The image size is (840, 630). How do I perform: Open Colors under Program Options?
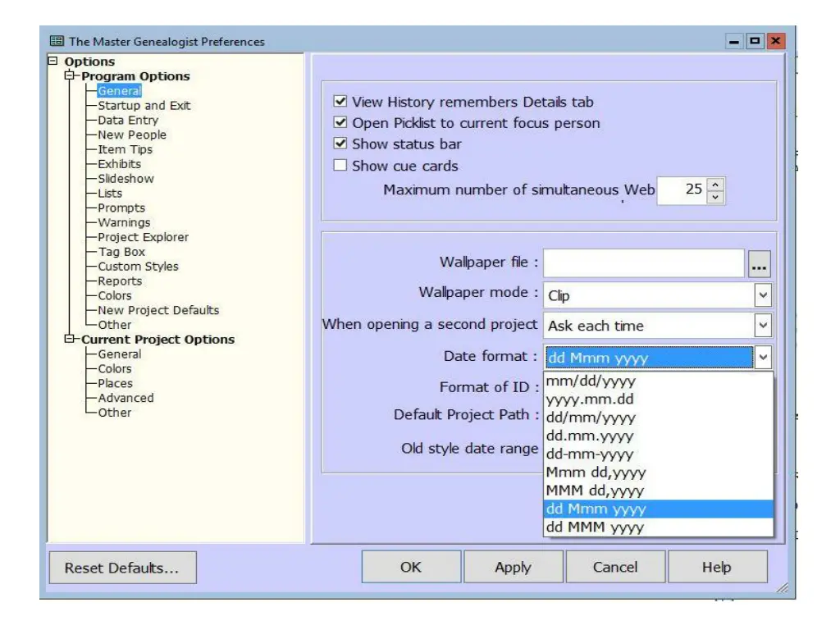115,295
